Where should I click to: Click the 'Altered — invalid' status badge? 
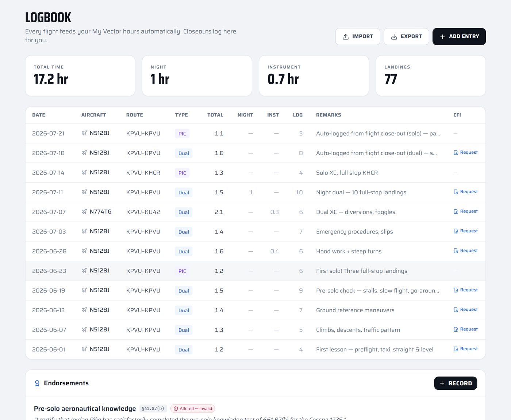coord(193,409)
